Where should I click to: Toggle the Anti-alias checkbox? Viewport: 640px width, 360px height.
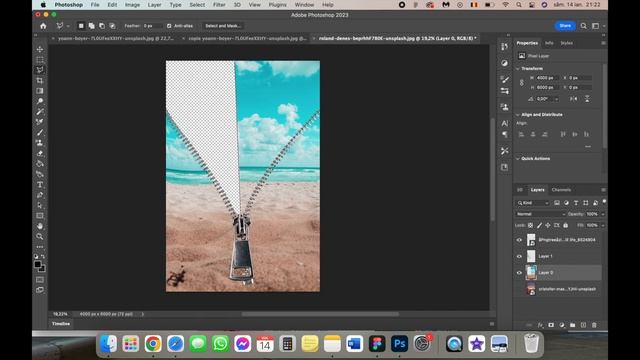169,26
